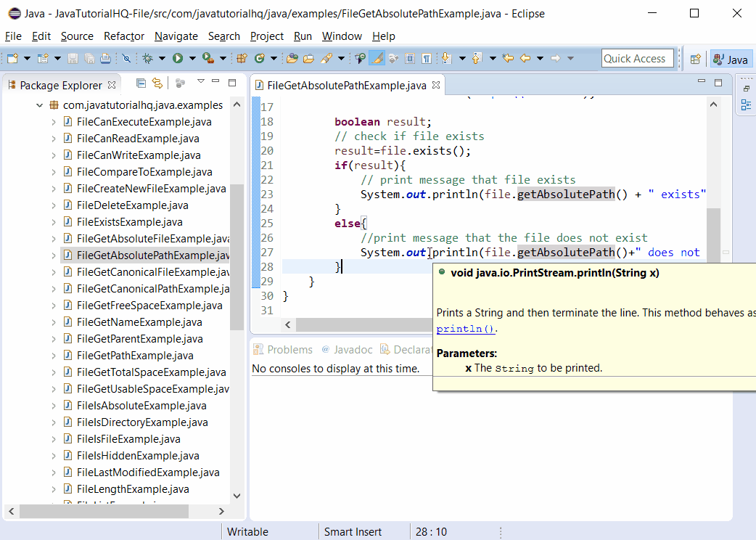Open the Project menu
The image size is (756, 540).
coord(266,36)
